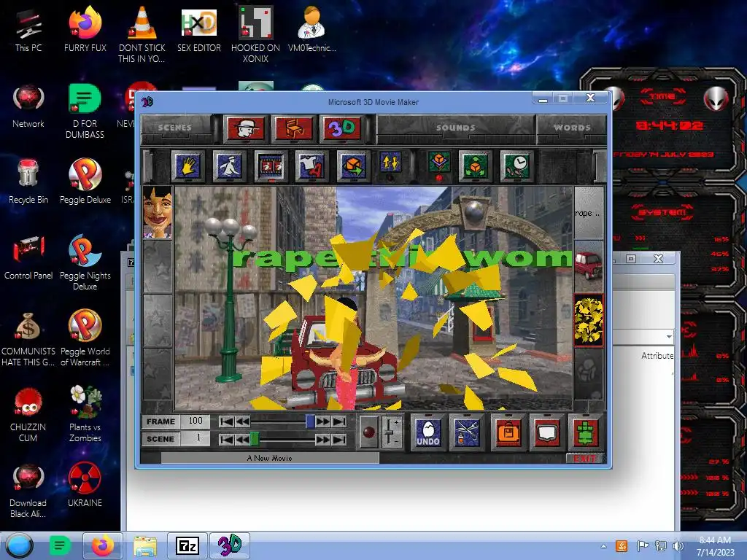
Task: Show hidden tray icons arrow
Action: (603, 546)
